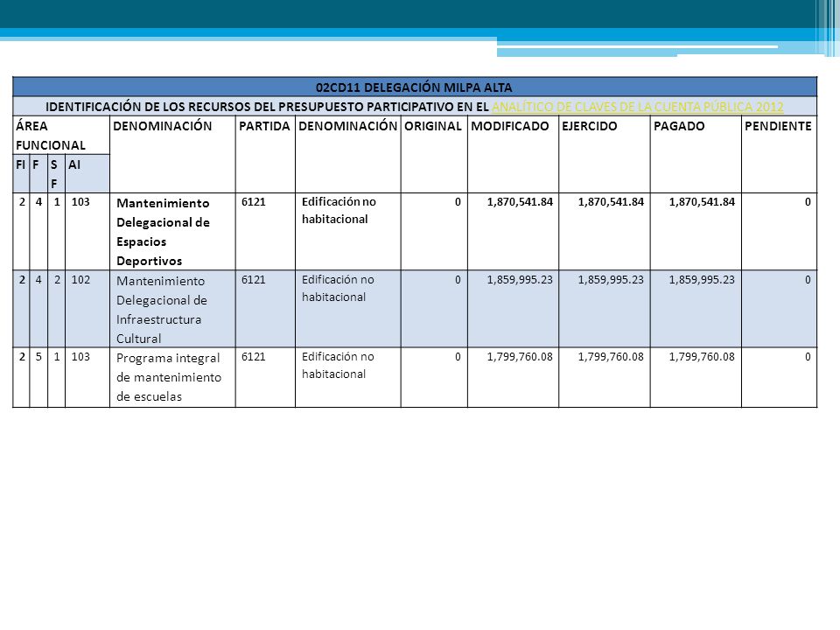Click partida 6121 in Infraestructura Cultural row
Viewport: 840px width, 630px height.
point(254,280)
